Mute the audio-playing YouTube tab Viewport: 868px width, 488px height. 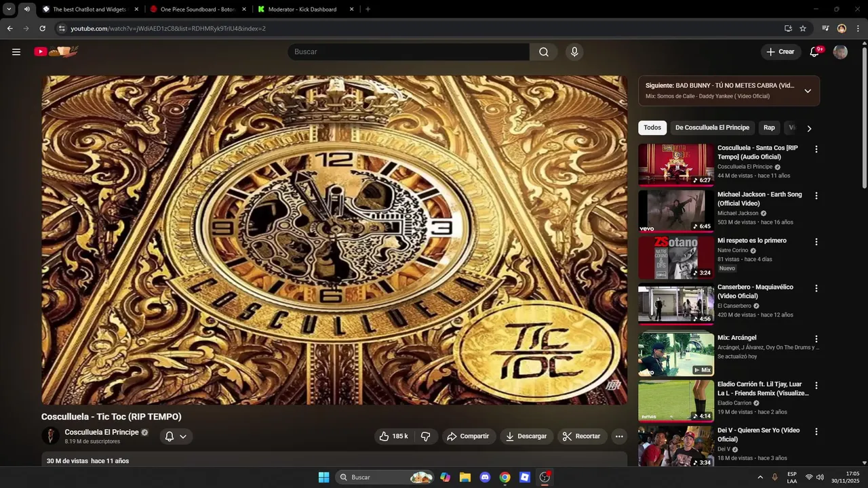coord(26,9)
